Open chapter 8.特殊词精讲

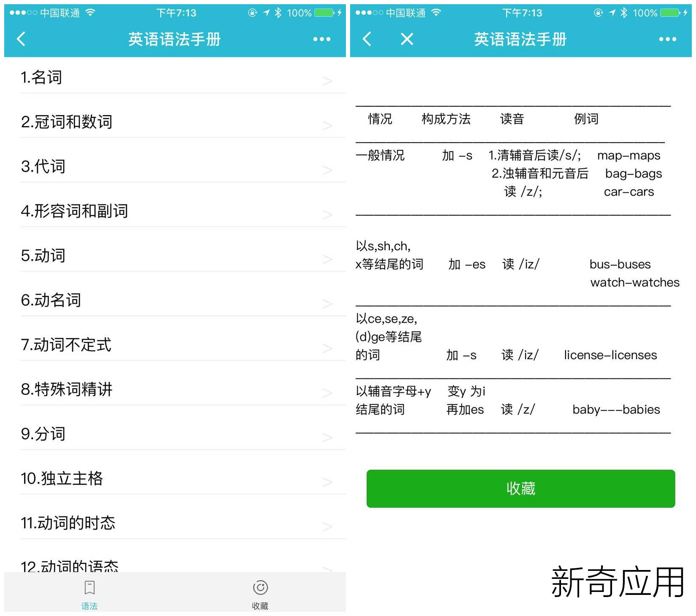click(x=175, y=389)
